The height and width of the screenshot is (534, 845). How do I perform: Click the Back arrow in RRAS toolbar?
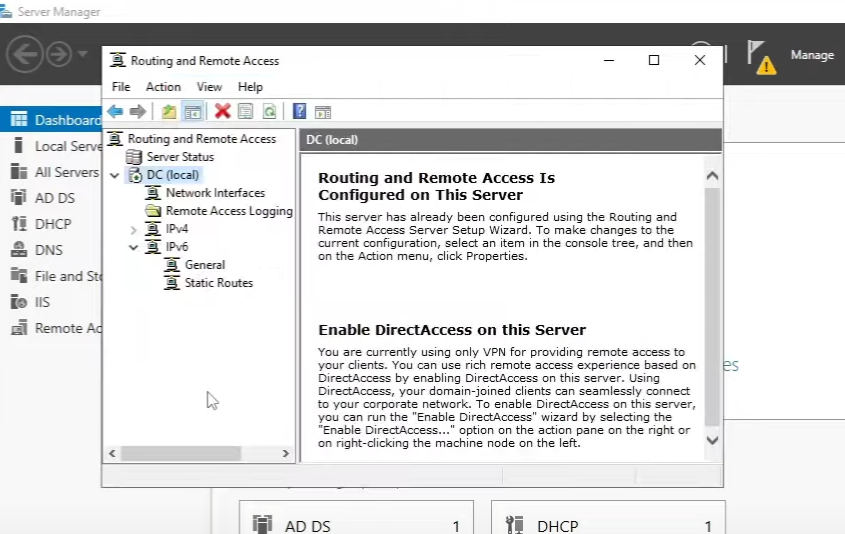pyautogui.click(x=115, y=112)
